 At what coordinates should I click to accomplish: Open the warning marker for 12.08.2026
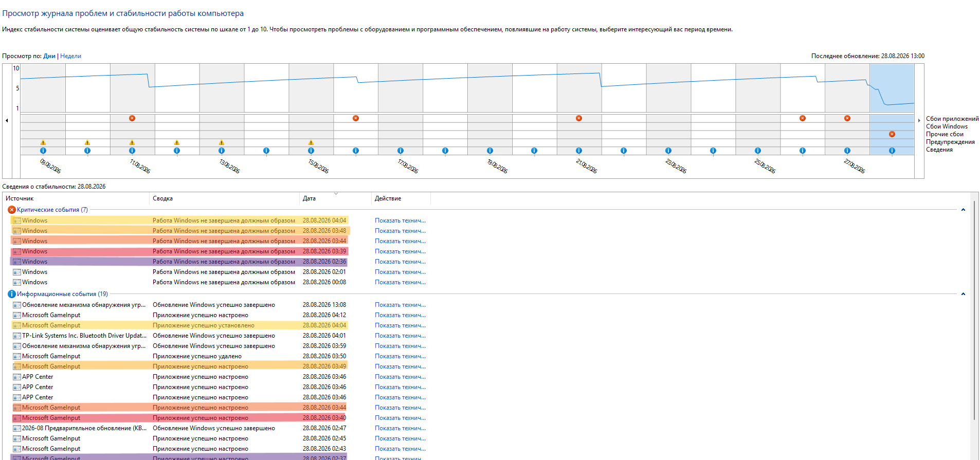(177, 142)
